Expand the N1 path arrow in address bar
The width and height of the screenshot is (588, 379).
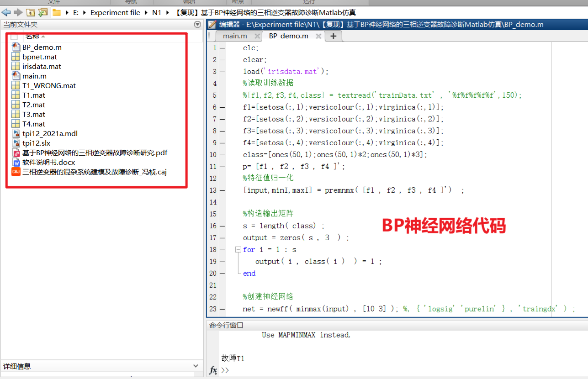[169, 13]
